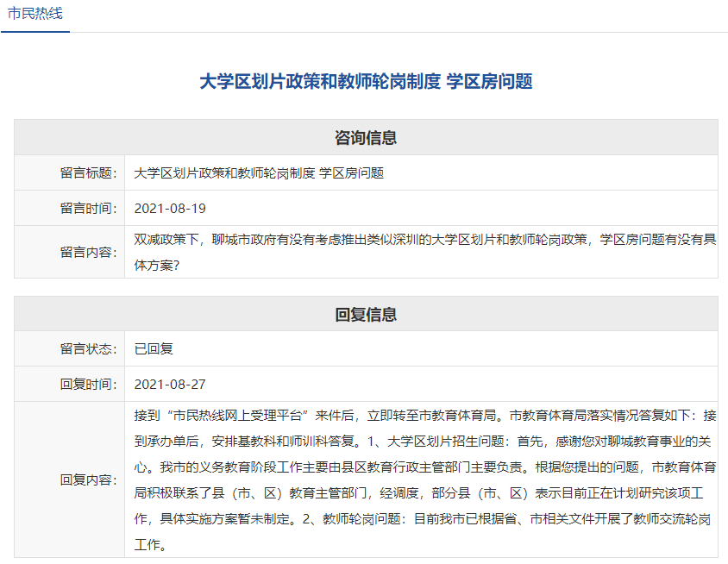Click the message title text in the table
This screenshot has height=564, width=728.
259,173
